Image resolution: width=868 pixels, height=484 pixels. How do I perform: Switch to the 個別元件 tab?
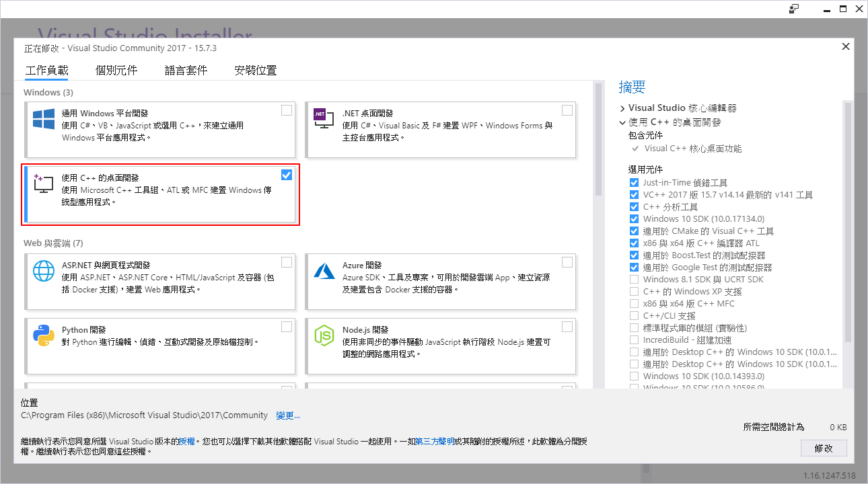click(x=116, y=71)
